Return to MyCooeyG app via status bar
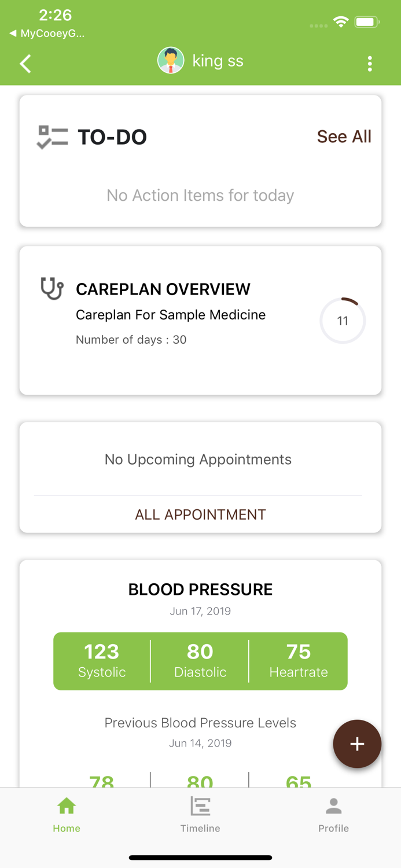The height and width of the screenshot is (868, 401). 47,34
